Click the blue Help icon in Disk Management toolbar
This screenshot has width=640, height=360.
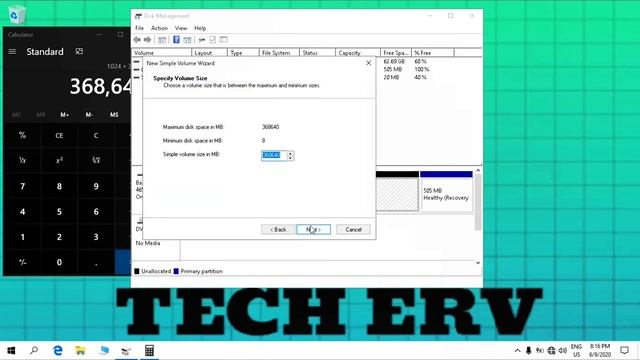[x=176, y=40]
